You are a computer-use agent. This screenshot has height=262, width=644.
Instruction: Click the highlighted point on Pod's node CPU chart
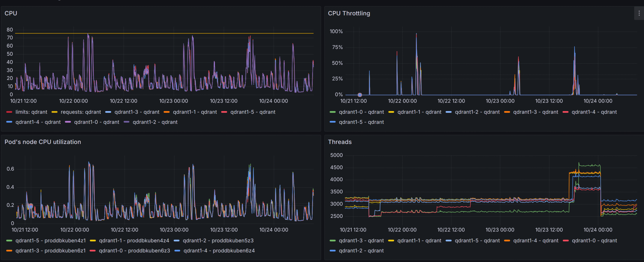tap(31, 206)
